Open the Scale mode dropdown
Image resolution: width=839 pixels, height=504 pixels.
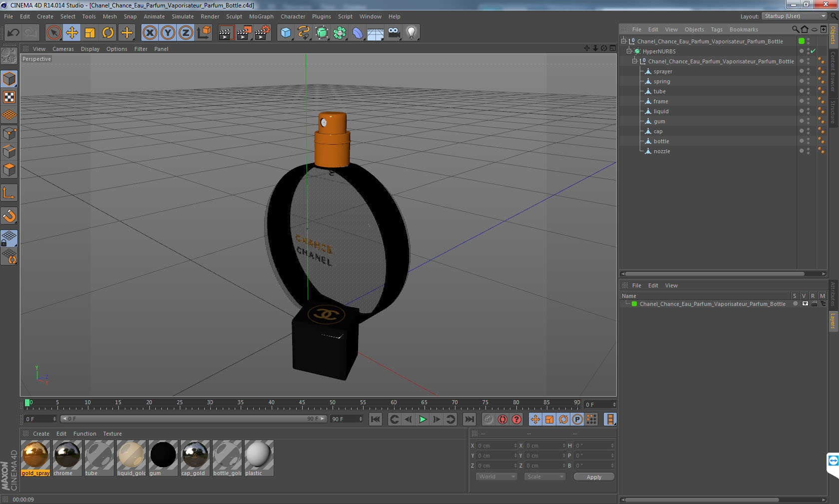(544, 477)
